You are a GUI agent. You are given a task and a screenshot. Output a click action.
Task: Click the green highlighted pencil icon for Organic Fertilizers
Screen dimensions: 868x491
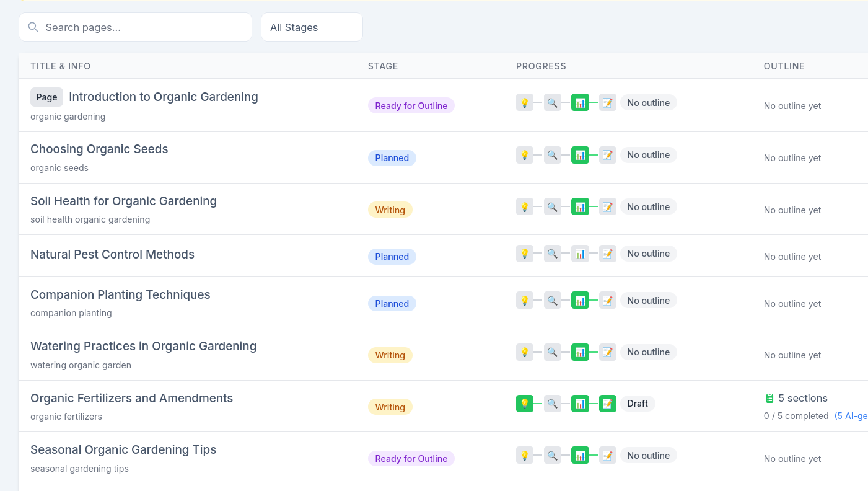click(607, 403)
